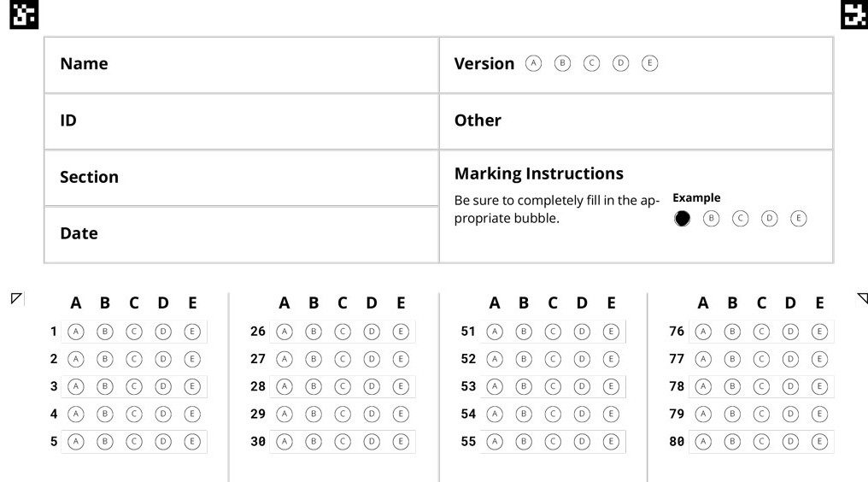The image size is (868, 482).
Task: Click the top-left alignment marker code
Action: click(25, 15)
